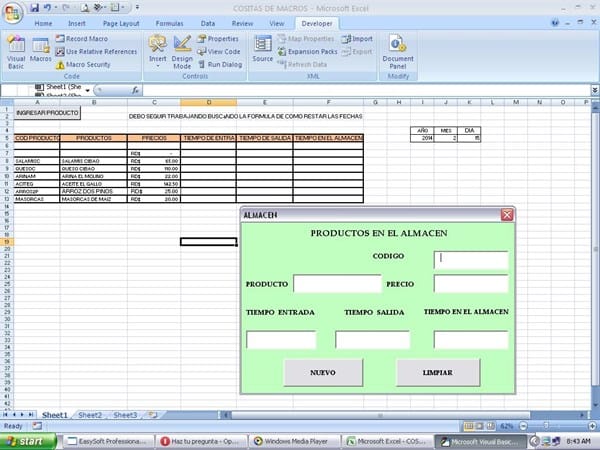Viewport: 600px width, 450px height.
Task: Click the Sheet1 tab
Action: click(55, 415)
